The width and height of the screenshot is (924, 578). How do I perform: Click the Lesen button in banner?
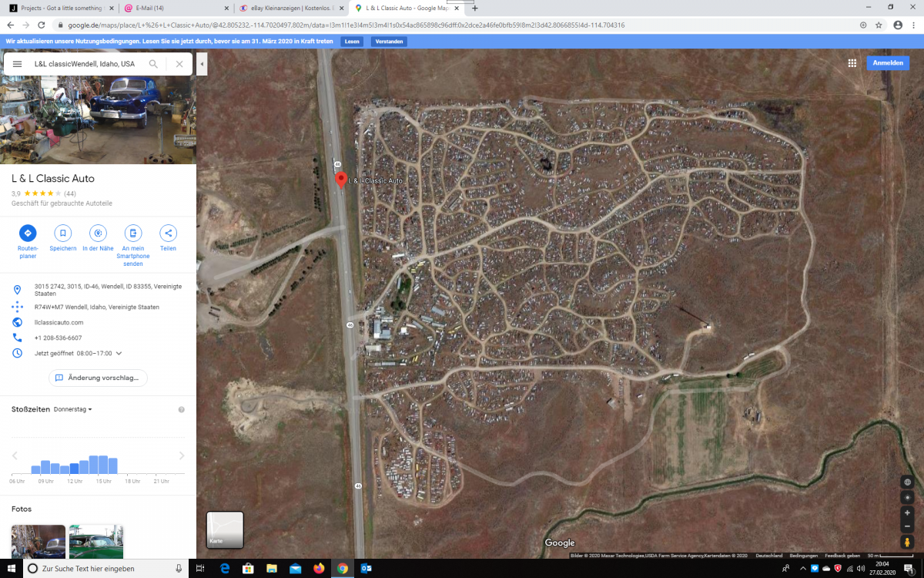tap(352, 42)
